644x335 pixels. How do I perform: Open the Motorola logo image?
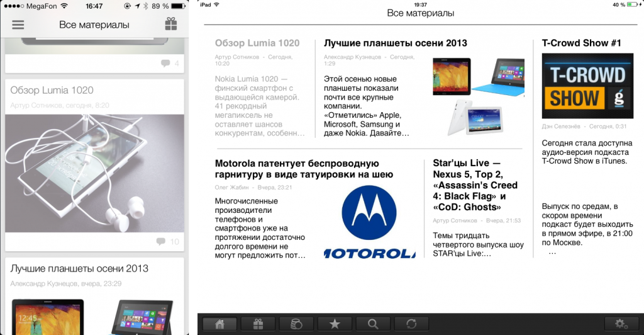369,222
